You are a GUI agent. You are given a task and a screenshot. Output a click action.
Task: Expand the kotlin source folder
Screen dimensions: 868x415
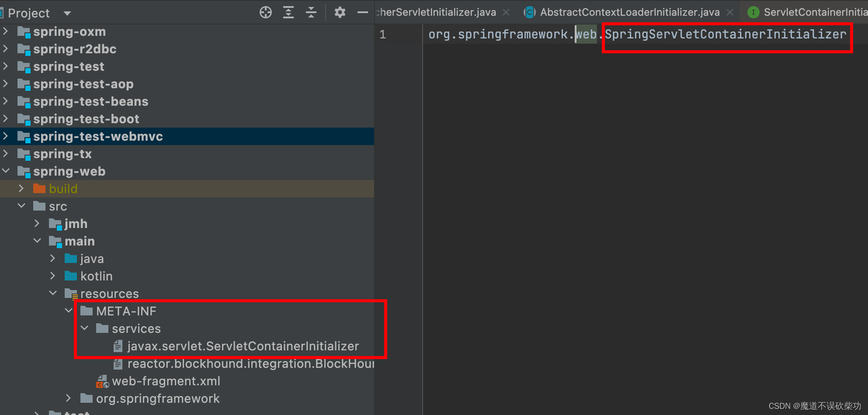[53, 276]
